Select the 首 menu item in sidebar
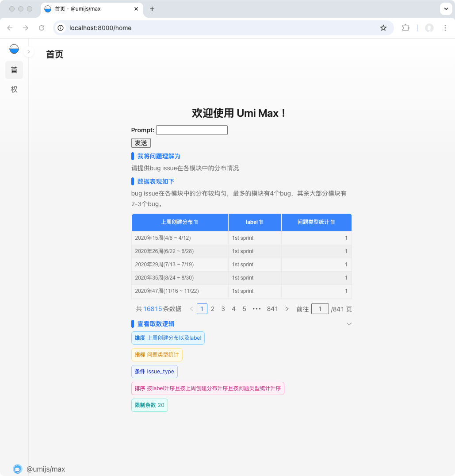The image size is (455, 476). pyautogui.click(x=14, y=70)
